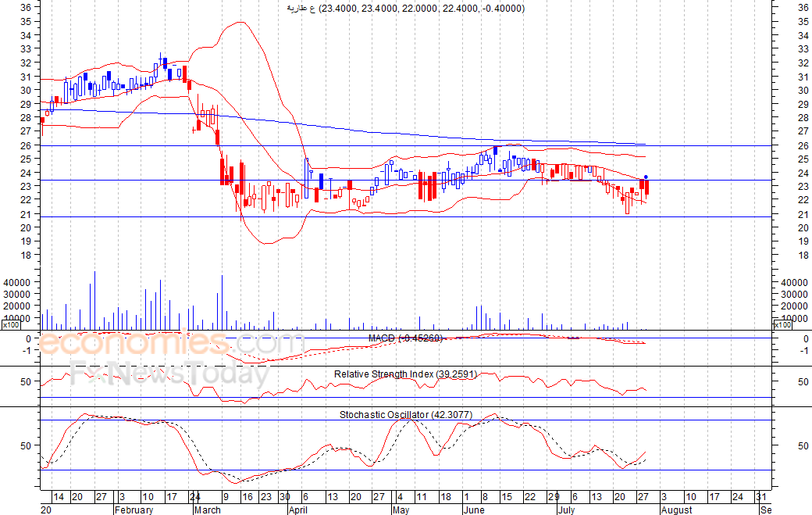Click the Stochastic Oscillator (42.3077) label
The width and height of the screenshot is (812, 515).
click(406, 414)
